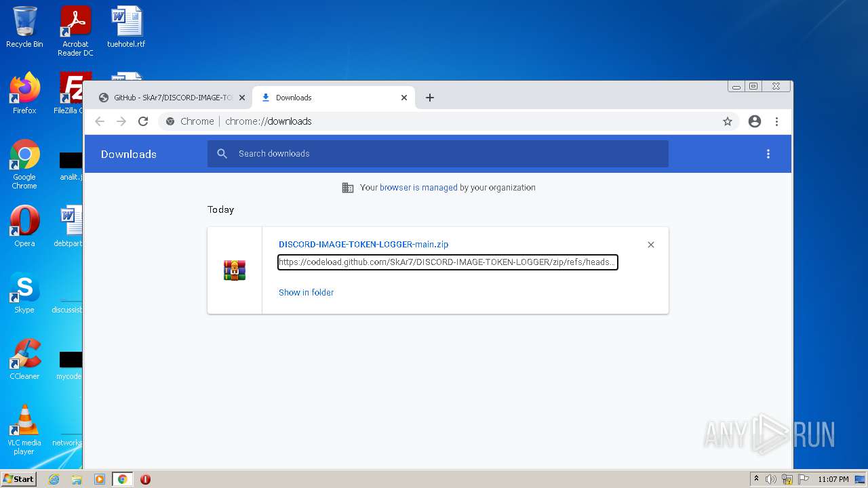Click the codeload.github.com source URL
This screenshot has width=868, height=488.
pos(448,262)
